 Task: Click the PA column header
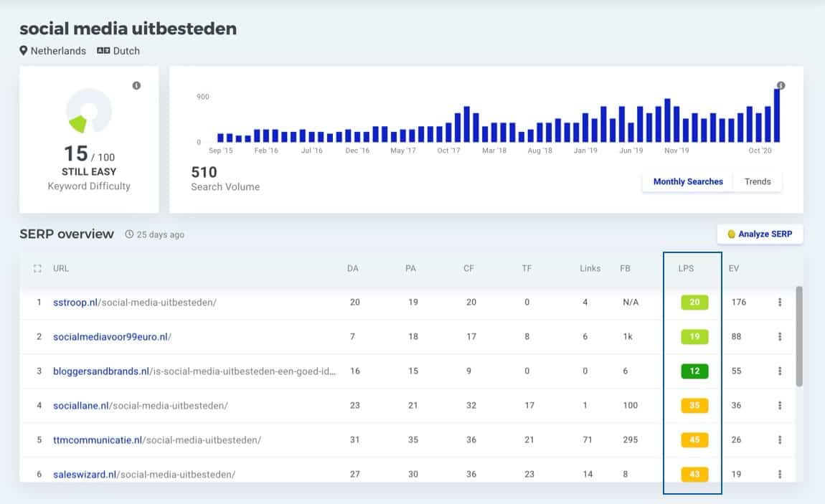(x=410, y=269)
